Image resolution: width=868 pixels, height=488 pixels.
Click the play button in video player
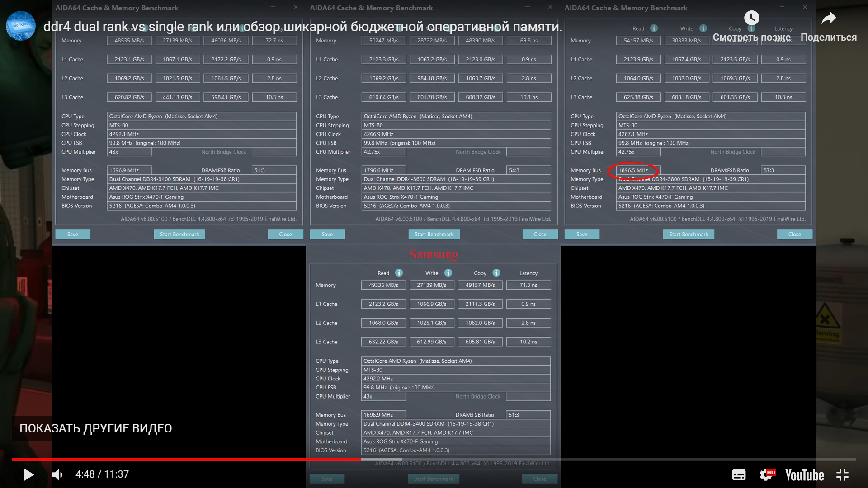28,474
